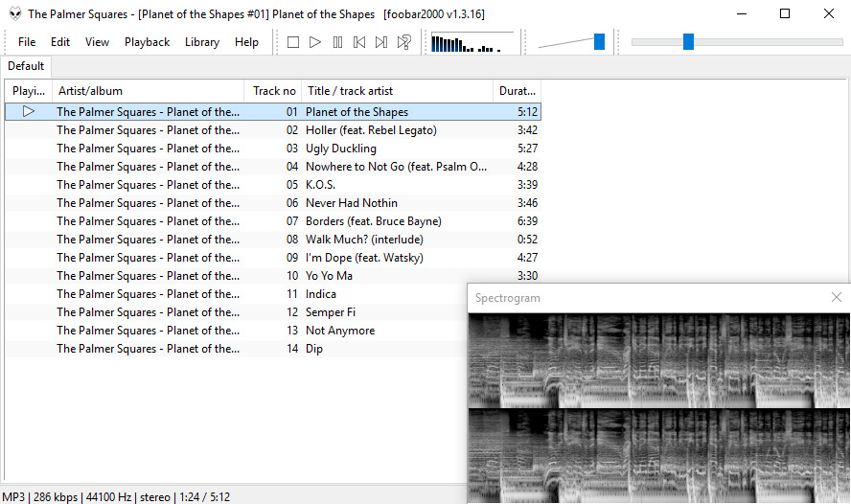Click the status bar playback info

pyautogui.click(x=116, y=497)
